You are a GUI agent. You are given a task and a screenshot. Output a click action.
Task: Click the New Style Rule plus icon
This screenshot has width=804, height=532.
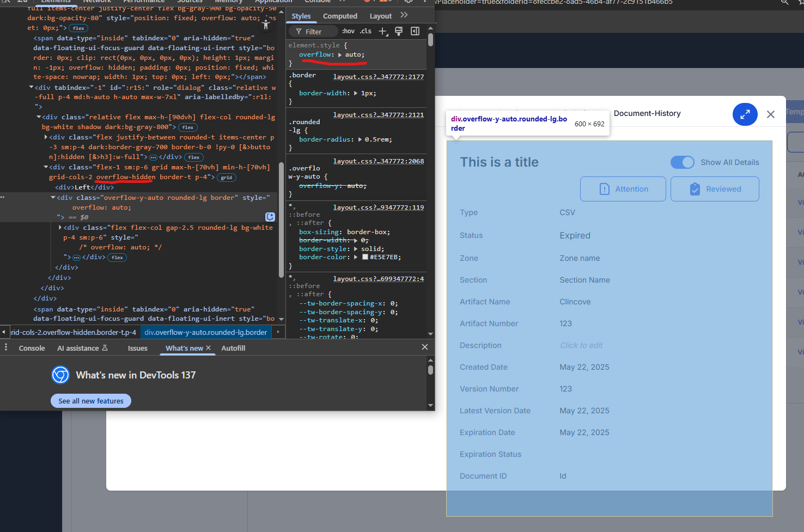(x=383, y=32)
